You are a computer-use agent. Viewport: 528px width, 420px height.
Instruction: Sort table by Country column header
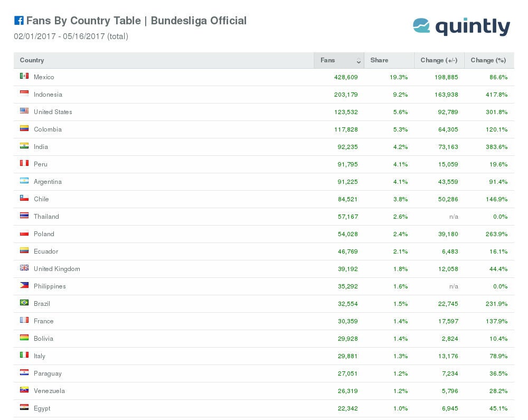click(32, 60)
